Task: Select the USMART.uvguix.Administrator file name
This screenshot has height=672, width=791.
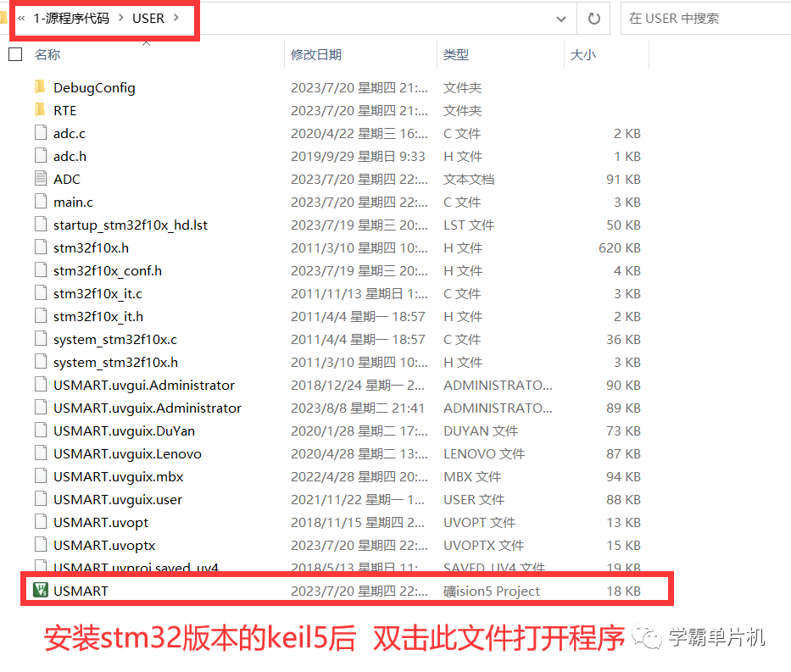Action: coord(148,408)
